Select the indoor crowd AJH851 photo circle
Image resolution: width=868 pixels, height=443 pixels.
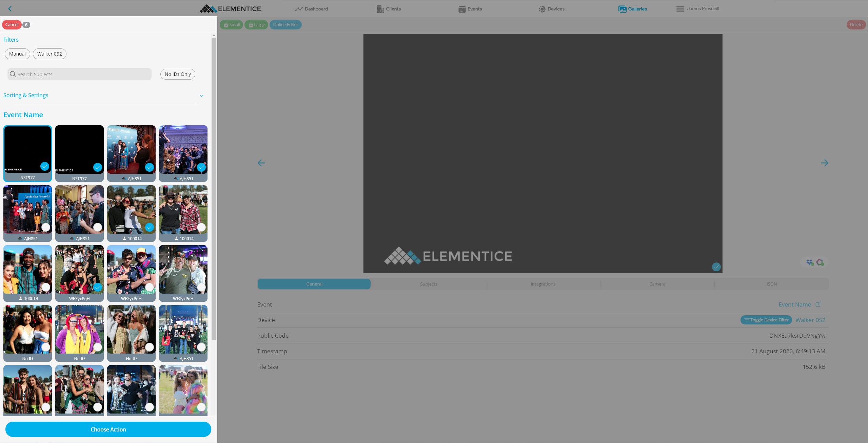point(98,227)
